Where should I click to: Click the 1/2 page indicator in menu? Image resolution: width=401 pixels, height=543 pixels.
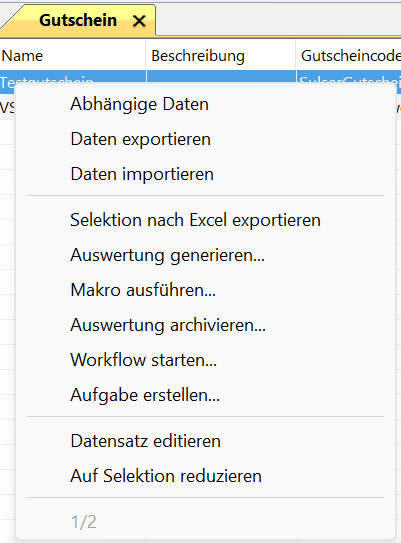[83, 522]
